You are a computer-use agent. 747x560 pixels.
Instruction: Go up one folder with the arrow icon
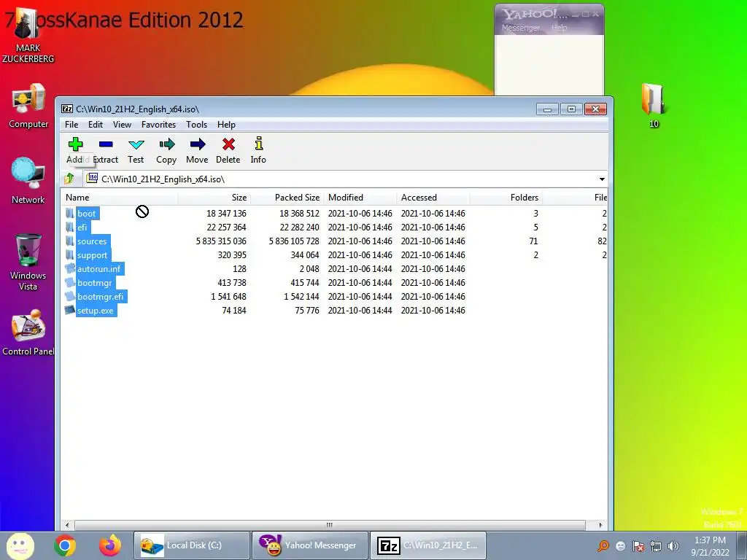pos(69,179)
